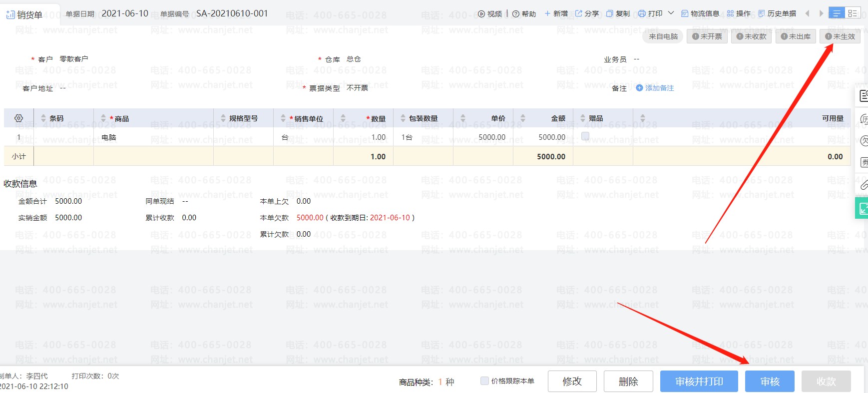Click the 未收款 status badge

(752, 36)
